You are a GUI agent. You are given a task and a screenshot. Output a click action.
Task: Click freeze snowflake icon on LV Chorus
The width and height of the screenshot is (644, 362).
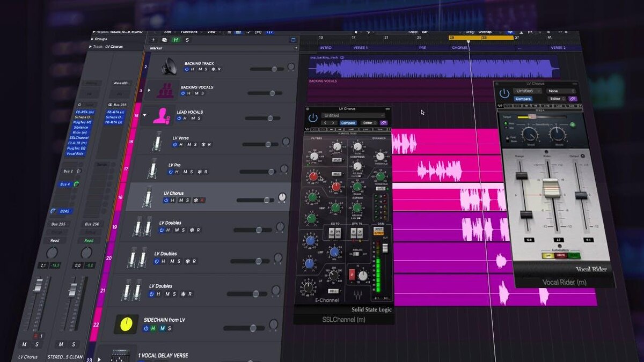coord(196,200)
